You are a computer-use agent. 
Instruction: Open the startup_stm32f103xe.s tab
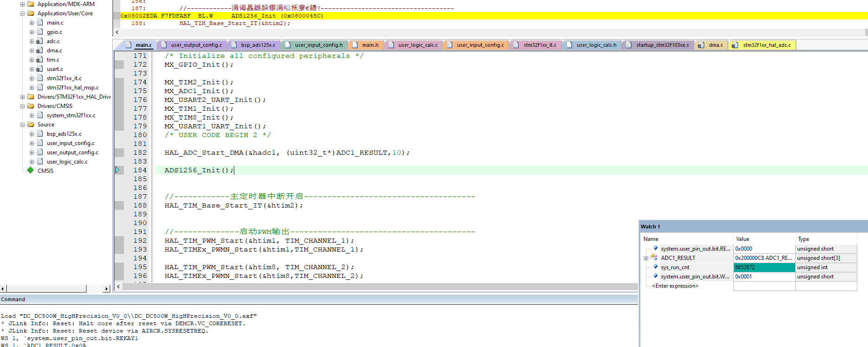658,45
